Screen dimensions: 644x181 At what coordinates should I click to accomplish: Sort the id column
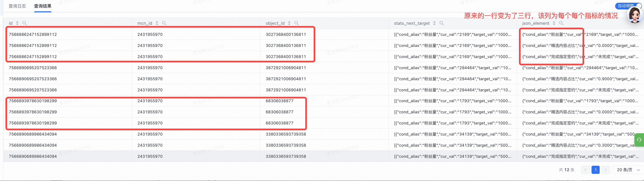click(17, 23)
